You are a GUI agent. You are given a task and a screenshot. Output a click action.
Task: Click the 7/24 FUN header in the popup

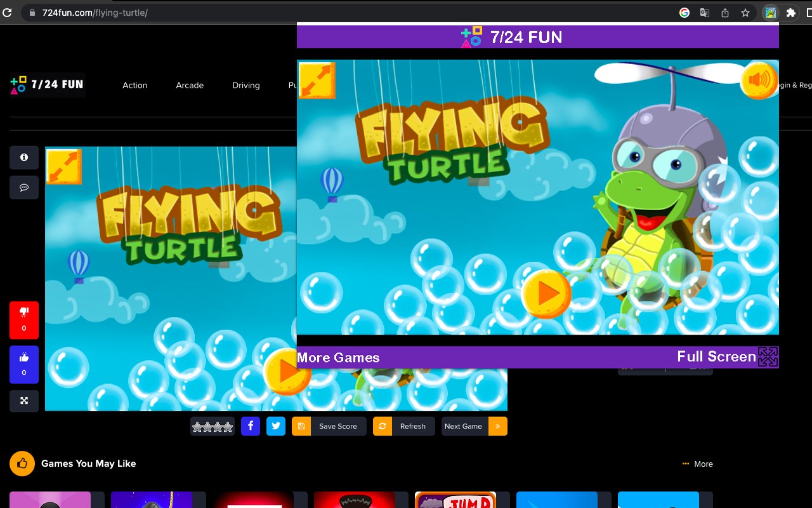(511, 37)
